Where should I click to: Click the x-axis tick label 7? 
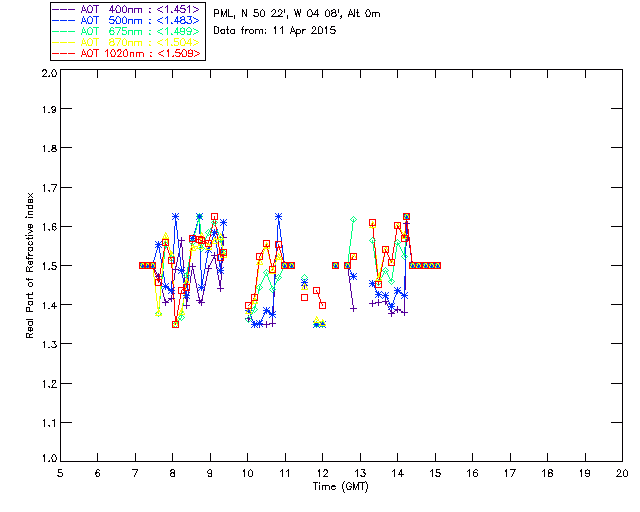(x=135, y=473)
